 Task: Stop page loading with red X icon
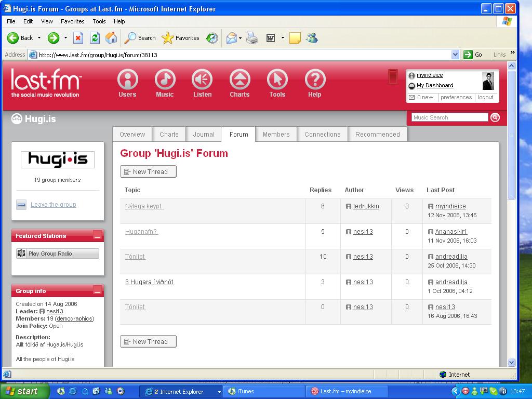tap(78, 37)
